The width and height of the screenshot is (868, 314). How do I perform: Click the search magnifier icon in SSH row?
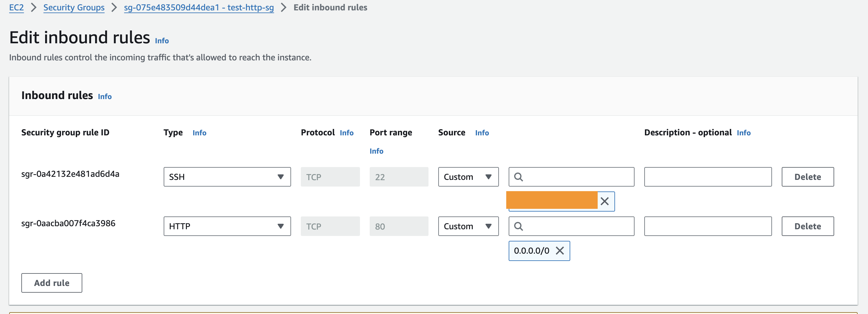click(519, 177)
